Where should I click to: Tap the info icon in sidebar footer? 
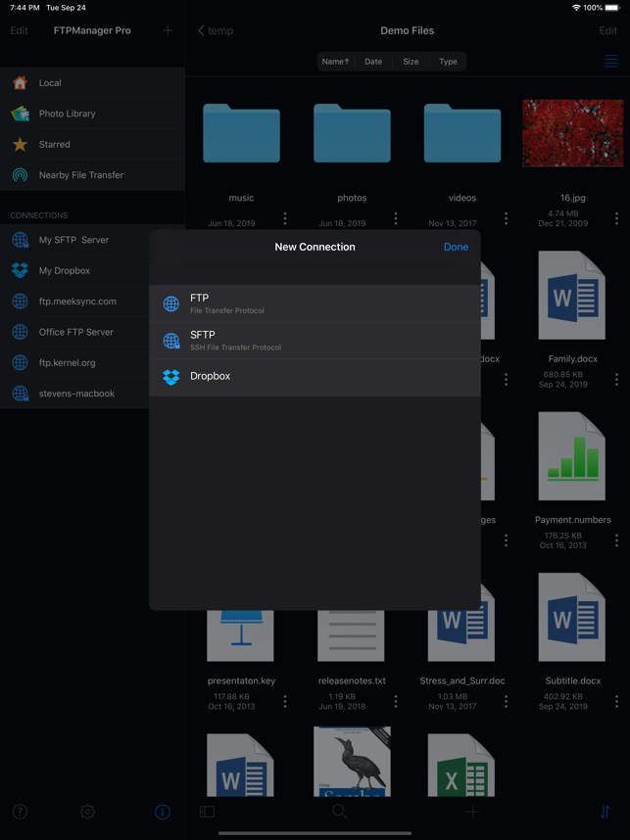(163, 813)
